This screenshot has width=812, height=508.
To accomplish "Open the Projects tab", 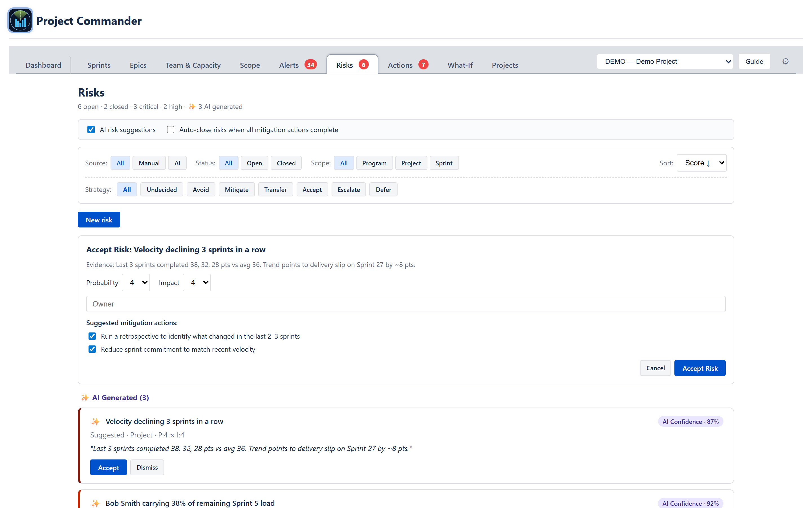I will pyautogui.click(x=505, y=65).
